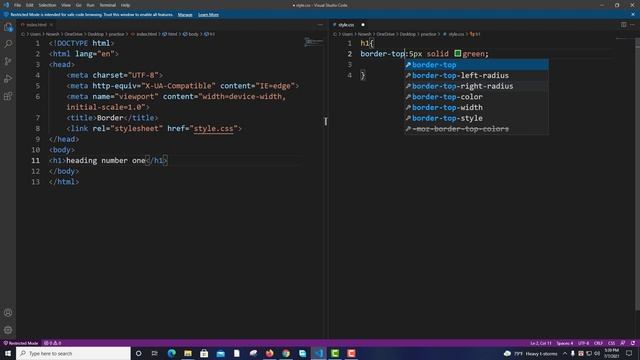Click errors and warnings count in status bar
The width and height of the screenshot is (640, 360).
(52, 343)
